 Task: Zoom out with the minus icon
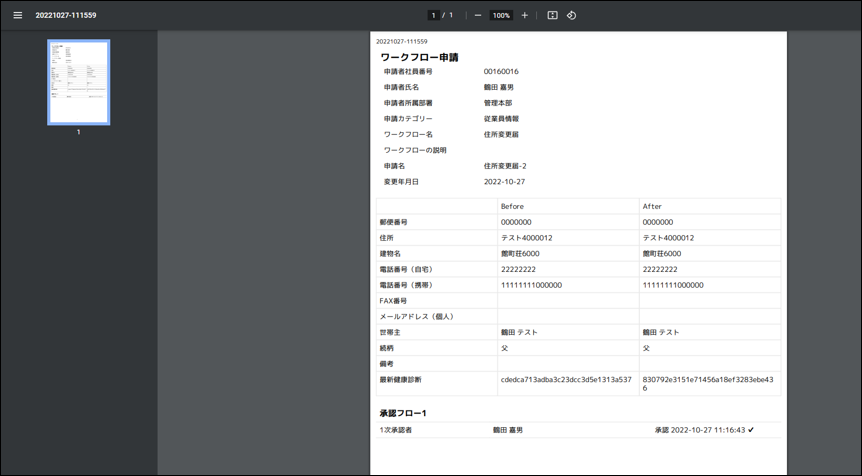coord(478,15)
